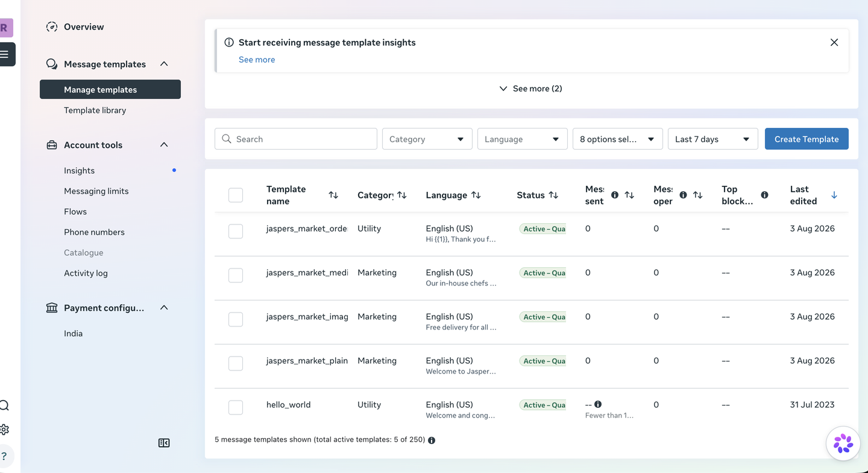
Task: Select the jaspers_market_media template checkbox
Action: point(236,275)
